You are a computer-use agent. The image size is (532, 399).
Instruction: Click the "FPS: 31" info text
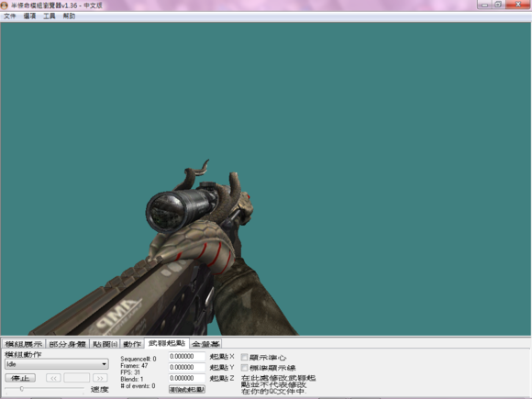click(x=130, y=372)
